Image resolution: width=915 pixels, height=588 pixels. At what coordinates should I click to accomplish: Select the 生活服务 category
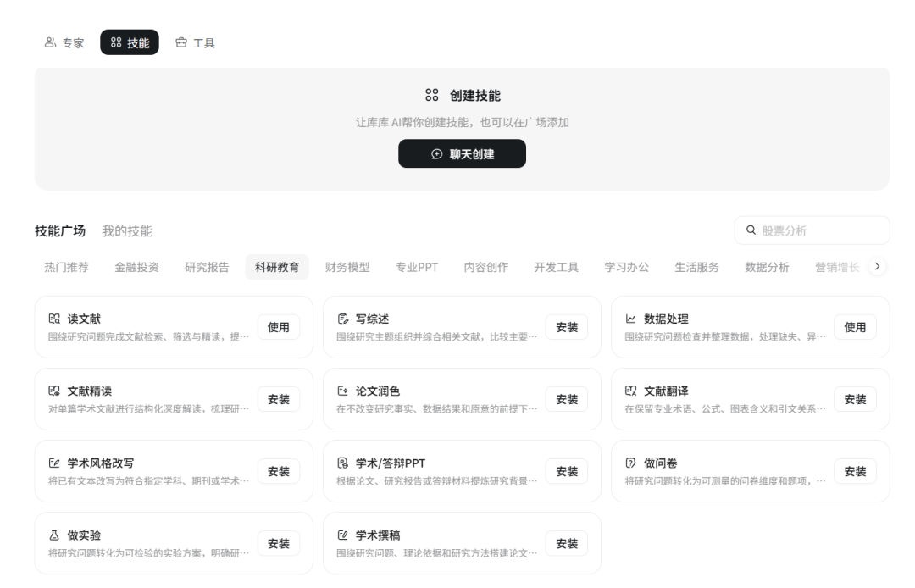click(x=696, y=267)
